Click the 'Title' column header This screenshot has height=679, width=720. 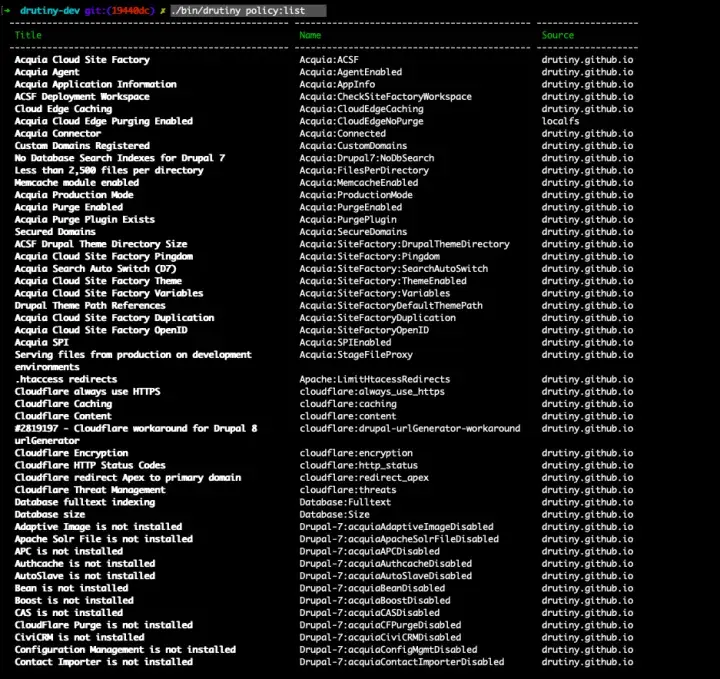click(28, 35)
